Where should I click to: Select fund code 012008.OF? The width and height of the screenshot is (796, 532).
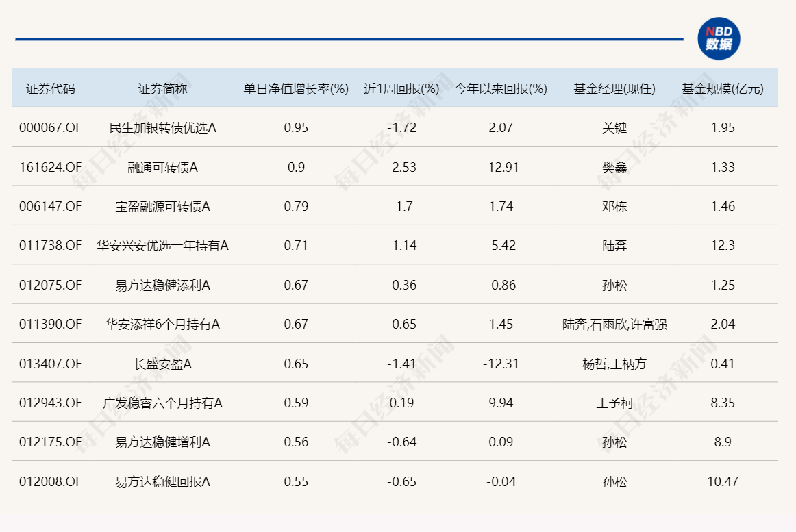coord(50,481)
